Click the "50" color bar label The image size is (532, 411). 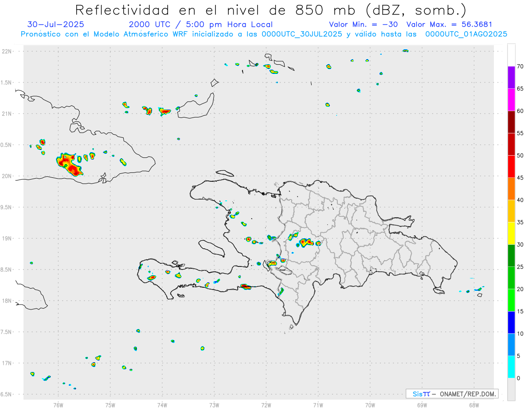click(520, 156)
